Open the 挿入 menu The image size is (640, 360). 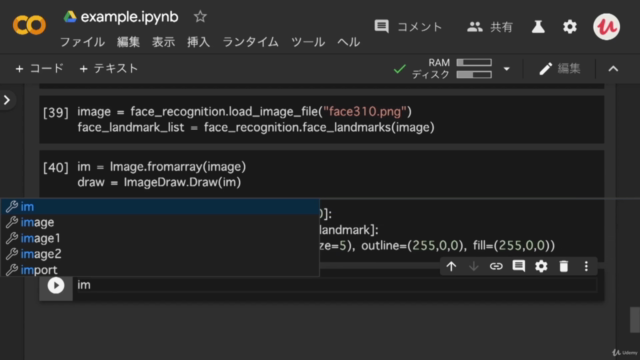(x=198, y=42)
